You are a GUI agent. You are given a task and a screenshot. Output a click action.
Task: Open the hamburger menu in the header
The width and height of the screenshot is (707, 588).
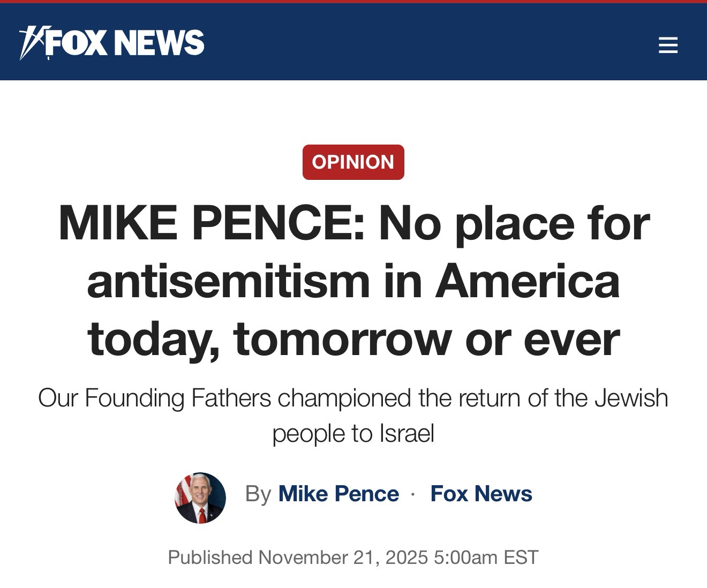click(x=668, y=45)
